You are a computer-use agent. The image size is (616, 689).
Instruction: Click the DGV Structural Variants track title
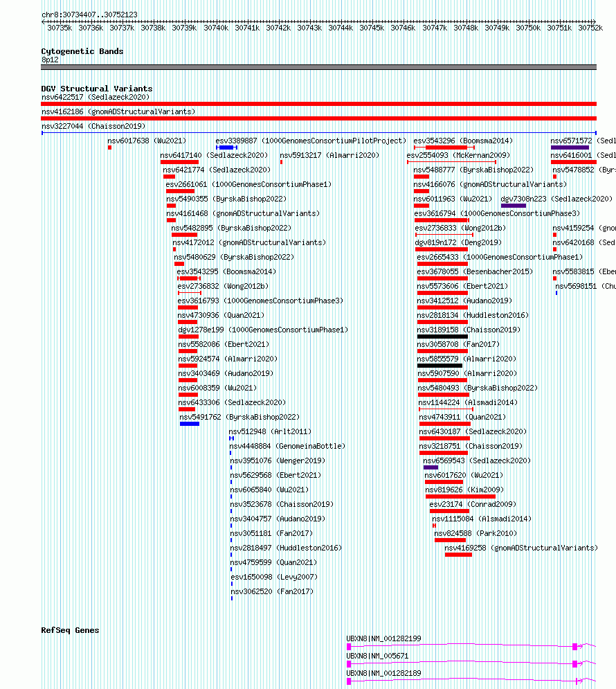[x=97, y=89]
